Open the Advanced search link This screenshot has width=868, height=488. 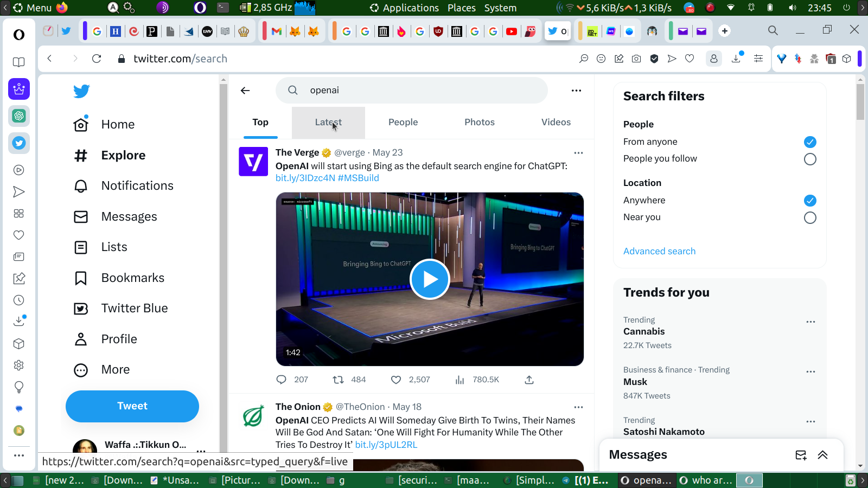coord(659,252)
